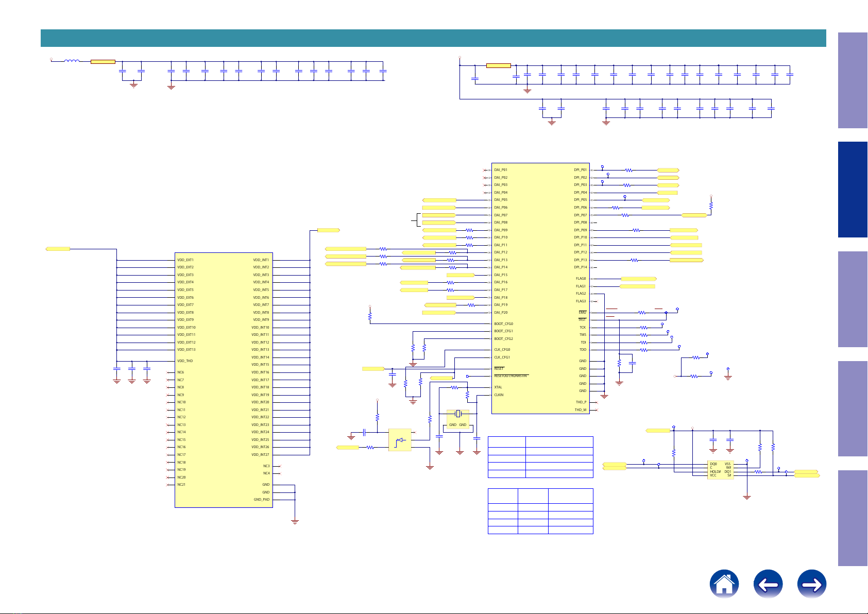Go to previous page with left arrow
The image size is (868, 614).
(x=768, y=584)
